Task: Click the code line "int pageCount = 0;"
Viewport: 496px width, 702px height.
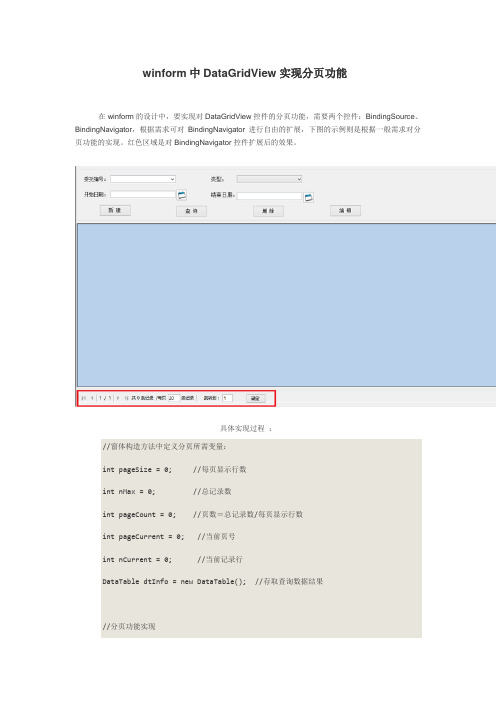Action: pos(139,515)
